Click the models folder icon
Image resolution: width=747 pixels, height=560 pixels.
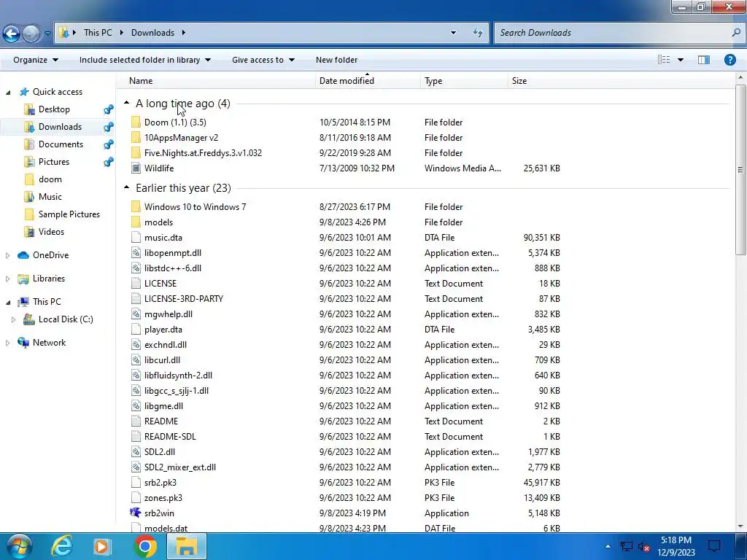(x=136, y=222)
